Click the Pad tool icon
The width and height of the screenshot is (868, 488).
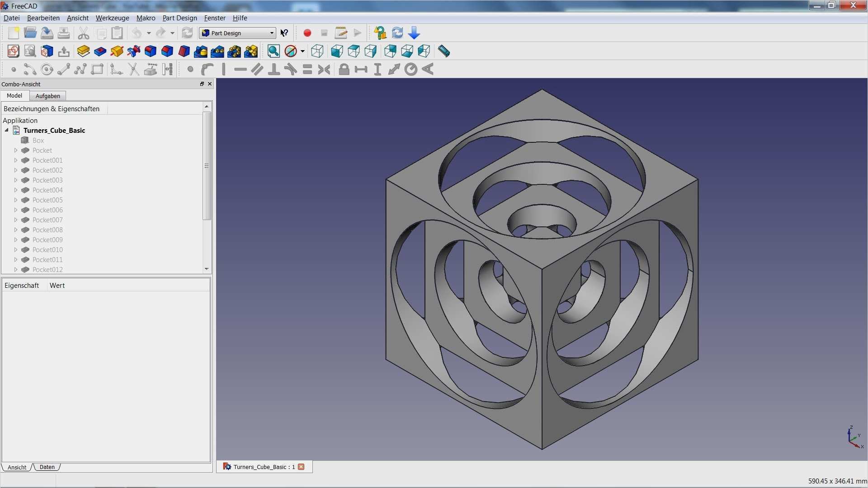pyautogui.click(x=83, y=51)
